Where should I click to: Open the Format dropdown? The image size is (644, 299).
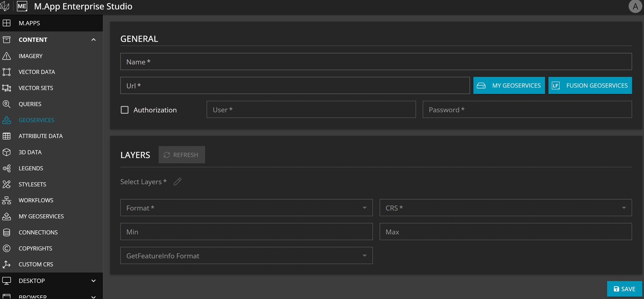point(246,208)
